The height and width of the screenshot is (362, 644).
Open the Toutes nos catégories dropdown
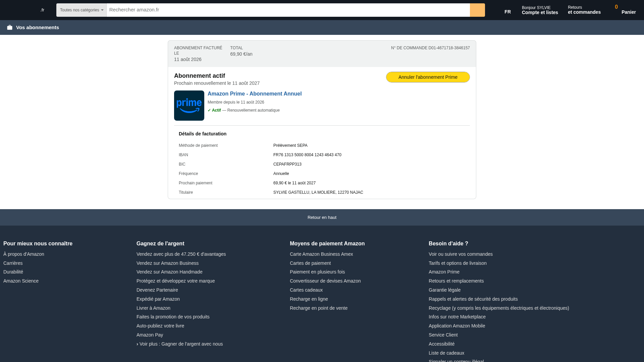pos(82,10)
